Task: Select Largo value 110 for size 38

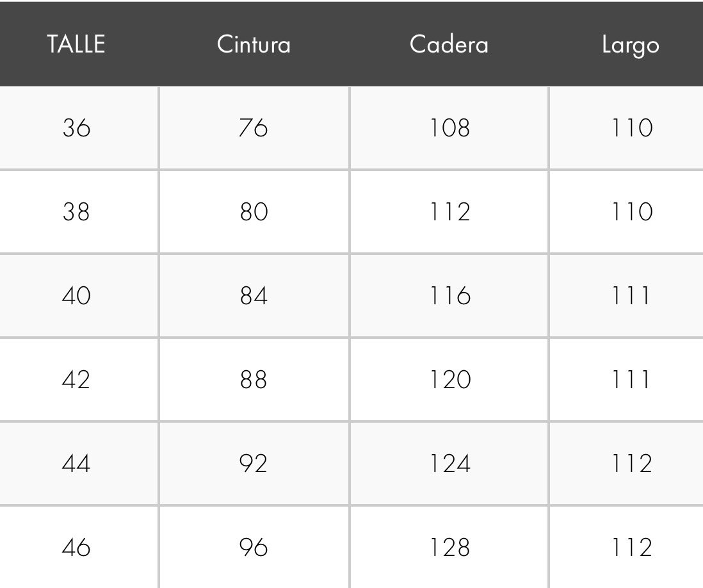Action: tap(632, 212)
